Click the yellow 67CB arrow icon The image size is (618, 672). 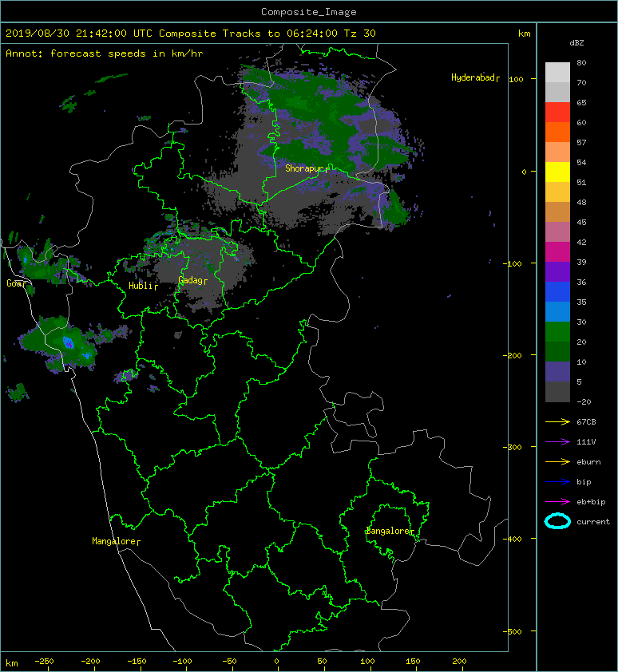557,422
